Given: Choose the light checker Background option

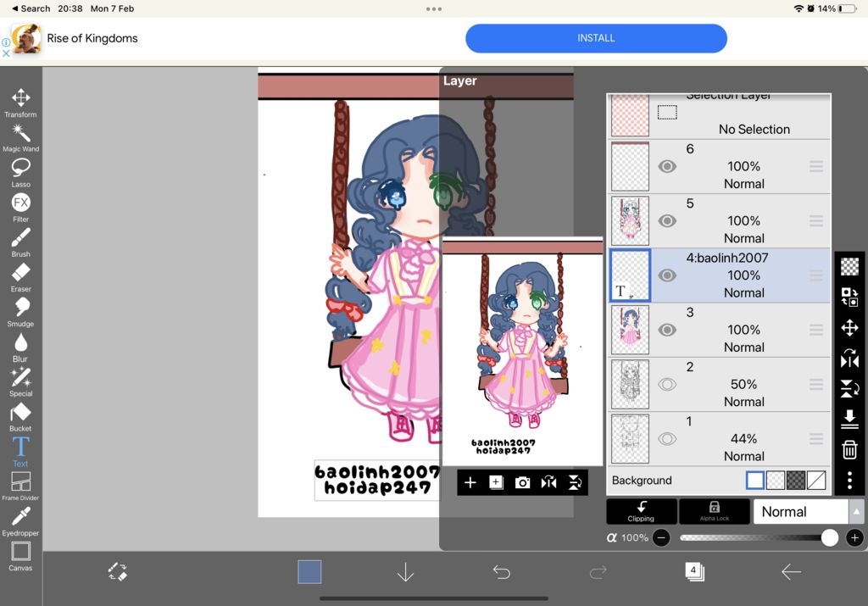Looking at the screenshot, I should [776, 480].
